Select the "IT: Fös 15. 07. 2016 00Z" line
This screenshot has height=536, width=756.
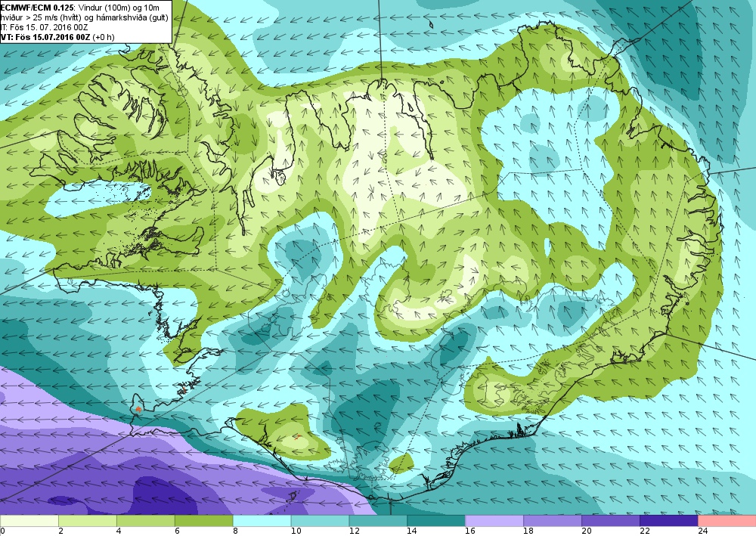(x=44, y=27)
